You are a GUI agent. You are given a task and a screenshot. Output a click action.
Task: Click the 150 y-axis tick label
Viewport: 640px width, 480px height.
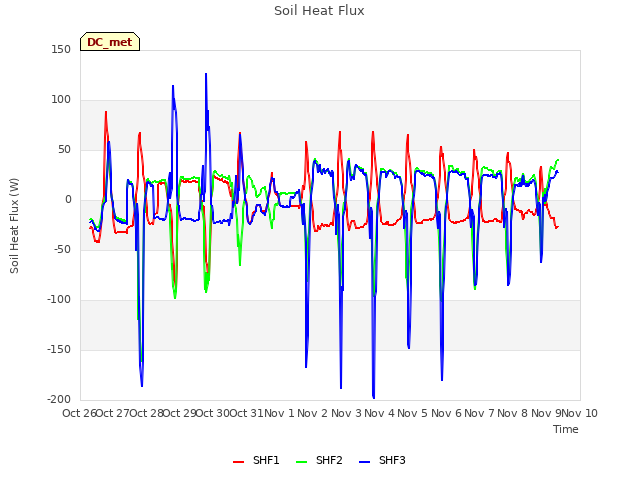61,49
